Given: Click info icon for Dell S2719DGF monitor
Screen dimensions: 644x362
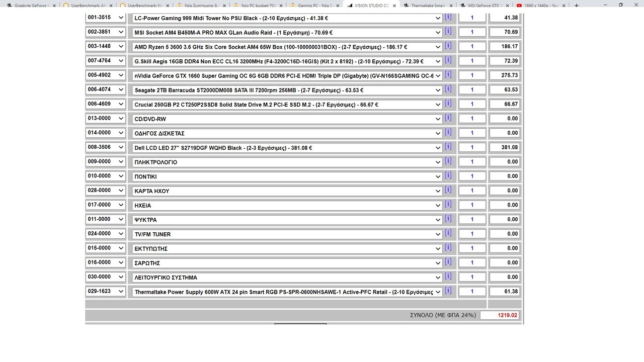Looking at the screenshot, I should pyautogui.click(x=448, y=147).
